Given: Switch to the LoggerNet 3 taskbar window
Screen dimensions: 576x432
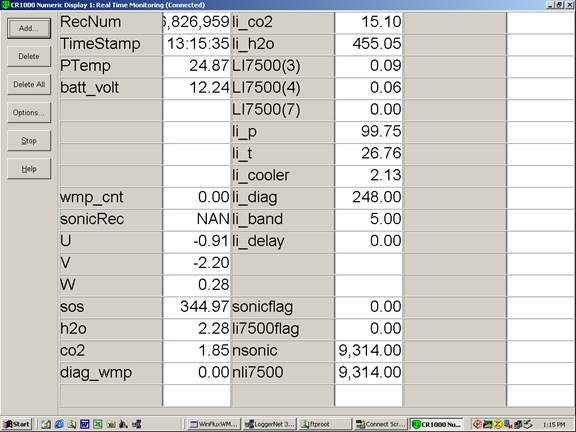Looking at the screenshot, I should coord(269,424).
